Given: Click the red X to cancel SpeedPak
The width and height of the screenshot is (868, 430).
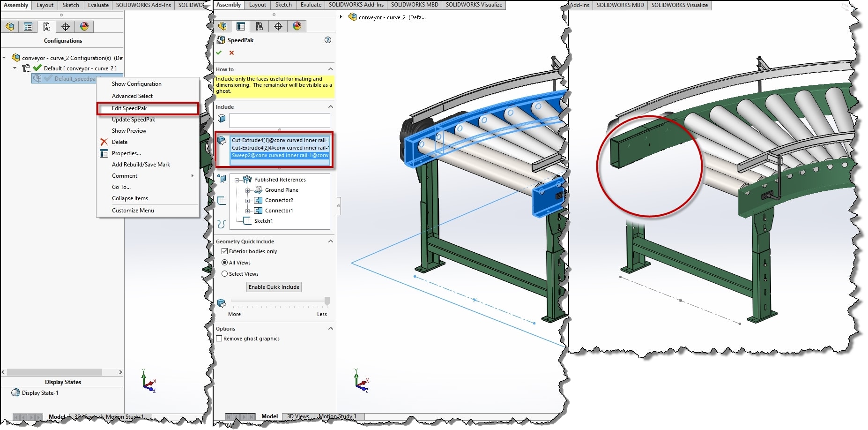Looking at the screenshot, I should 231,53.
